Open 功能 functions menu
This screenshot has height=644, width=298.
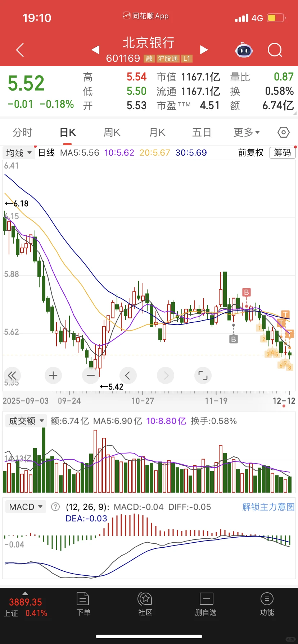tap(267, 604)
